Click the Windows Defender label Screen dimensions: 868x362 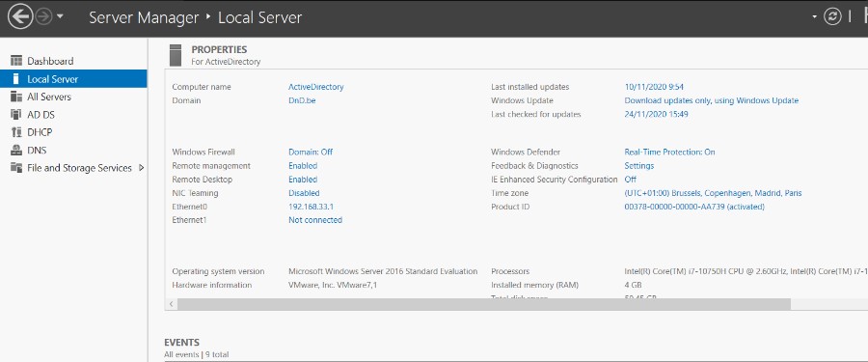pos(526,152)
